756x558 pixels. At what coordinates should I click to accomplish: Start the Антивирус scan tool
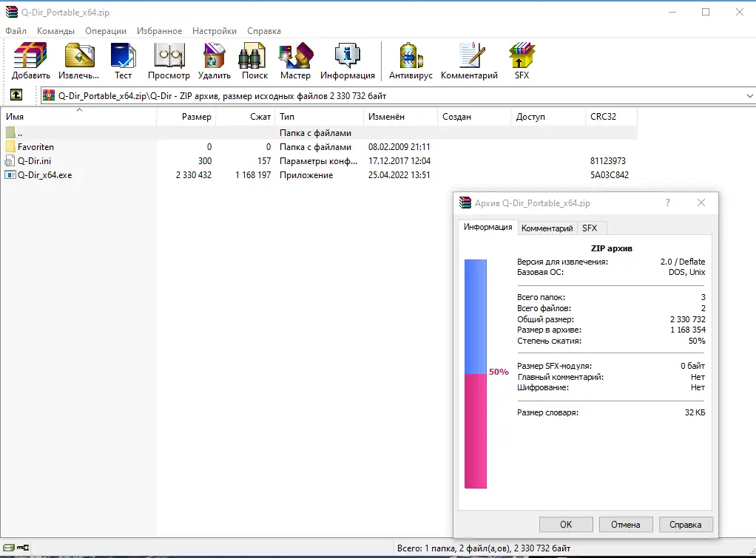tap(411, 61)
